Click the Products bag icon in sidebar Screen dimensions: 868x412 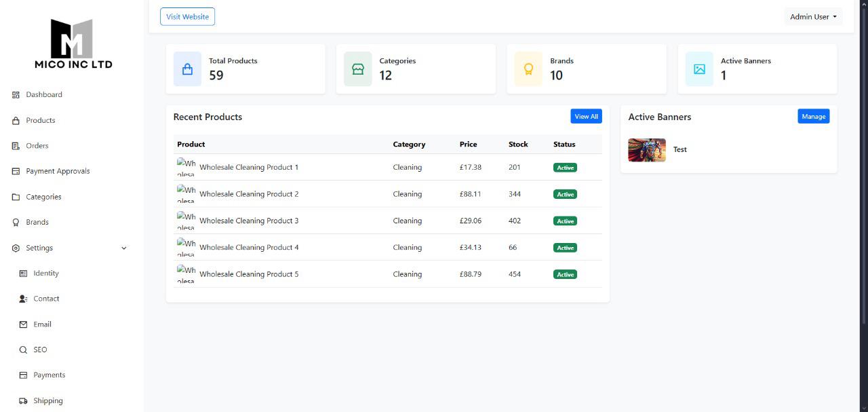[x=16, y=121]
